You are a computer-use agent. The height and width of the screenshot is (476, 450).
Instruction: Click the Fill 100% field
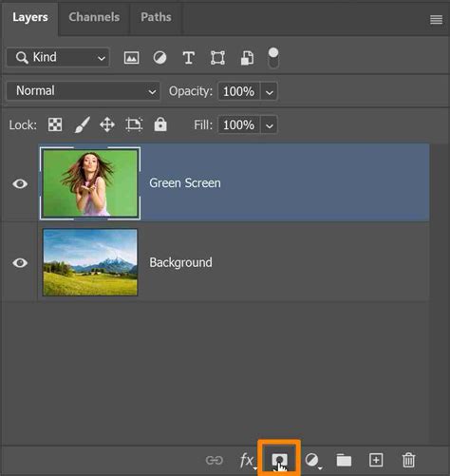coord(239,124)
